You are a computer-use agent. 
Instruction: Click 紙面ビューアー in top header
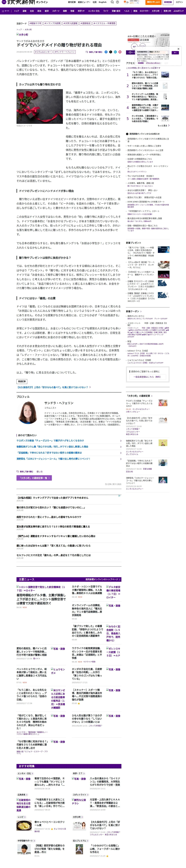click(84, 2)
